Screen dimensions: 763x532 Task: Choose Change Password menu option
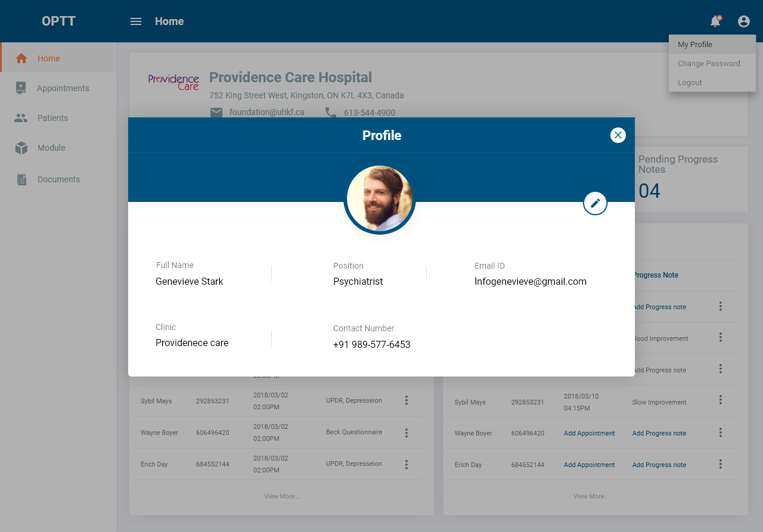point(709,64)
